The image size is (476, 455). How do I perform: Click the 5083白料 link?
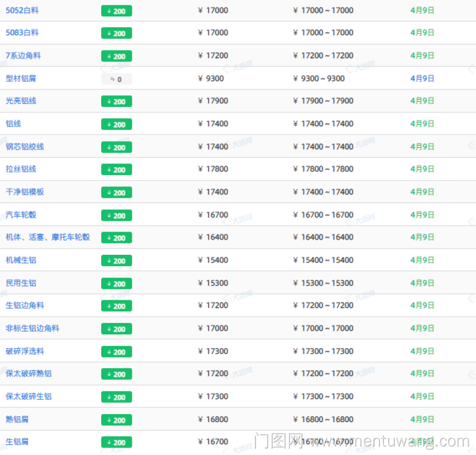pyautogui.click(x=22, y=33)
